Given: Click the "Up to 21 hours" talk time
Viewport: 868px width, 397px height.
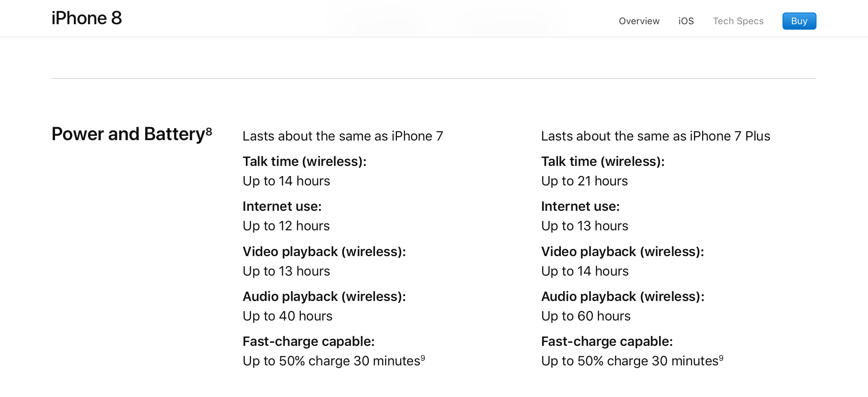Looking at the screenshot, I should point(584,181).
